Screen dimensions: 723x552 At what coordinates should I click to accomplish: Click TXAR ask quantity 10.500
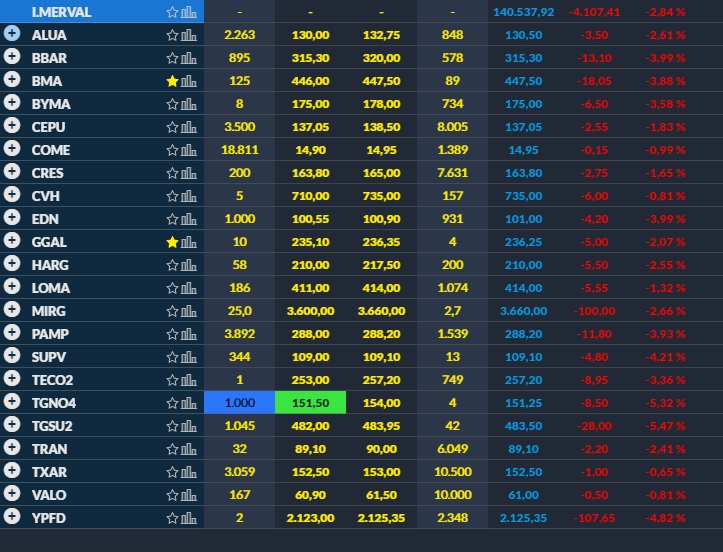[x=453, y=472]
